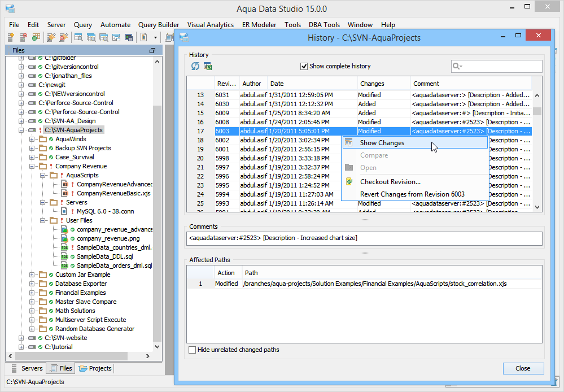Uncheck Show complete history checkbox
The image size is (564, 392).
[x=304, y=66]
